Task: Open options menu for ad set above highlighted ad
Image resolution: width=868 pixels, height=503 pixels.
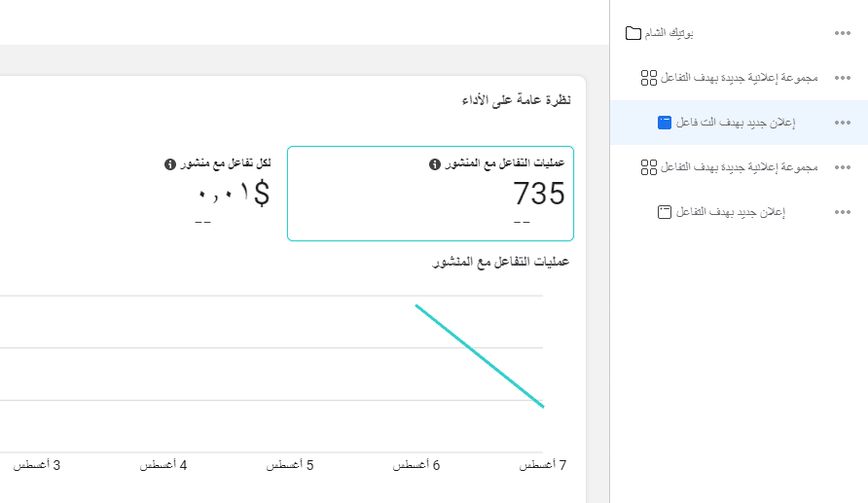Action: coord(843,78)
